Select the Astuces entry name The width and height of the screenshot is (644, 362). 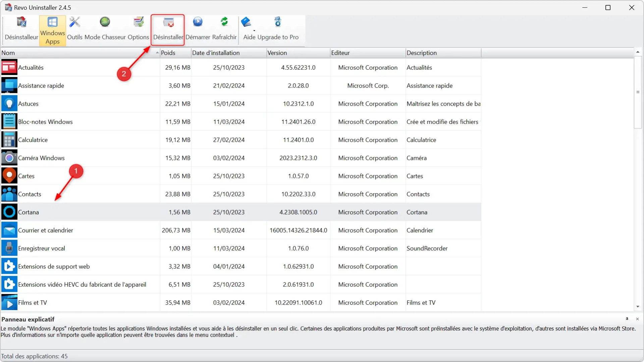tap(28, 104)
